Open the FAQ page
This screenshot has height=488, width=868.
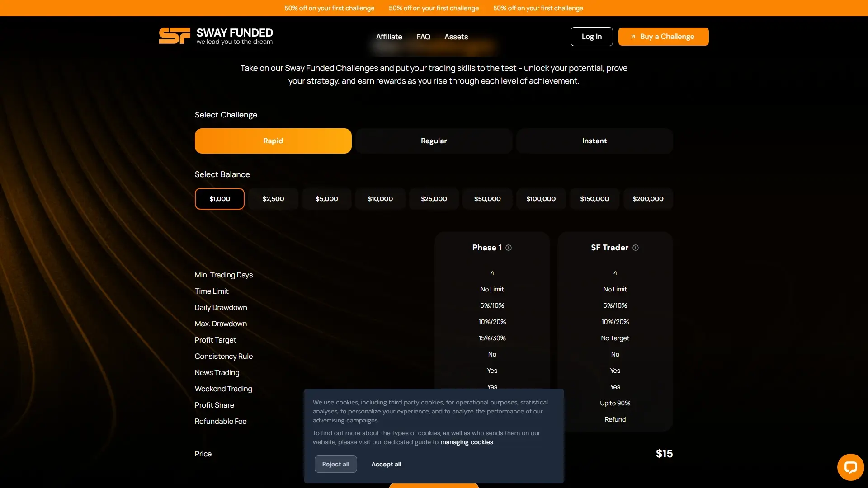tap(424, 37)
